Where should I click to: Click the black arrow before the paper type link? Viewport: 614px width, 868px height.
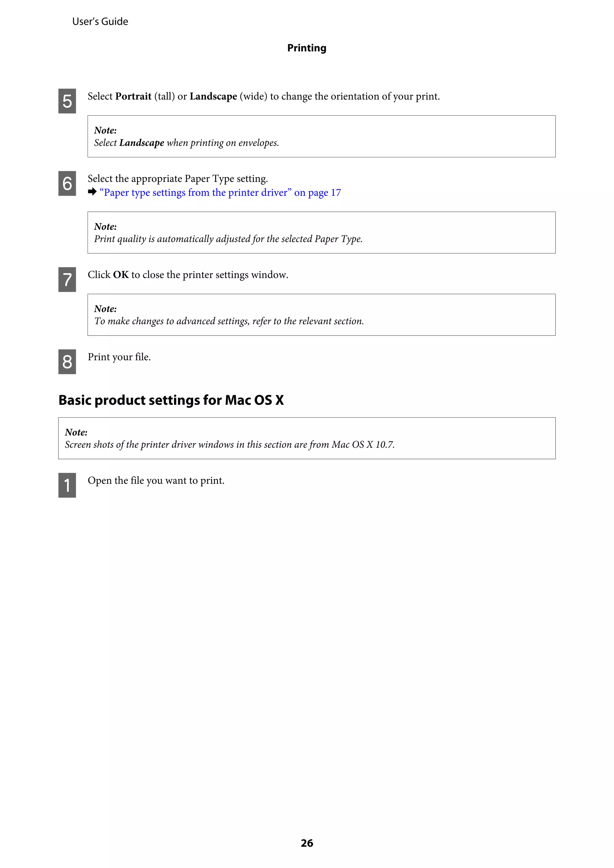[x=92, y=192]
